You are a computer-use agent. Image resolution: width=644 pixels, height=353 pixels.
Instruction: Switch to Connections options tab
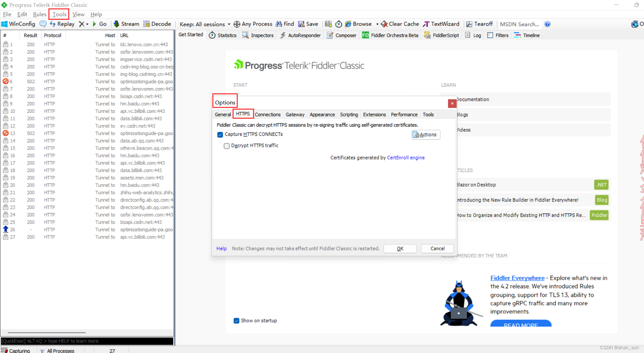click(x=268, y=115)
